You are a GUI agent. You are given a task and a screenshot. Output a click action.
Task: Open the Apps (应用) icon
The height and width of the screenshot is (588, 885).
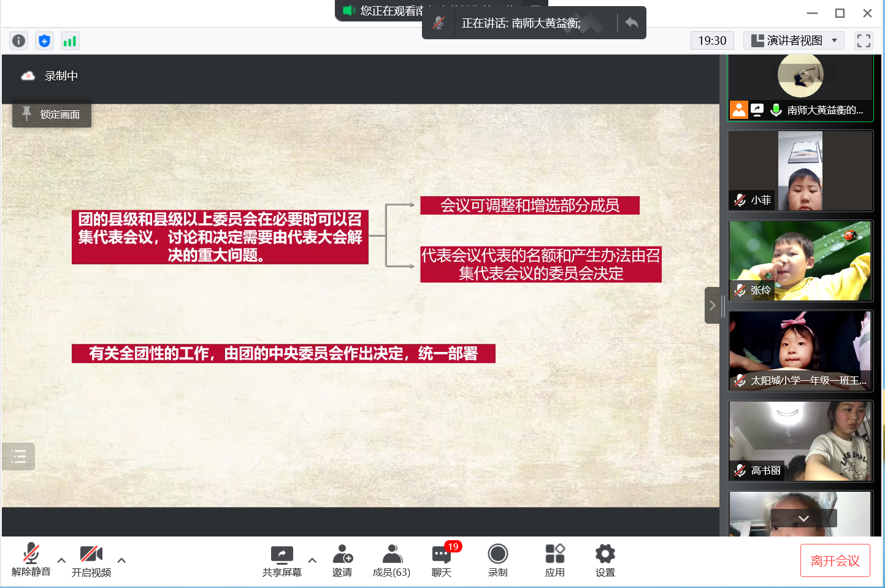554,560
